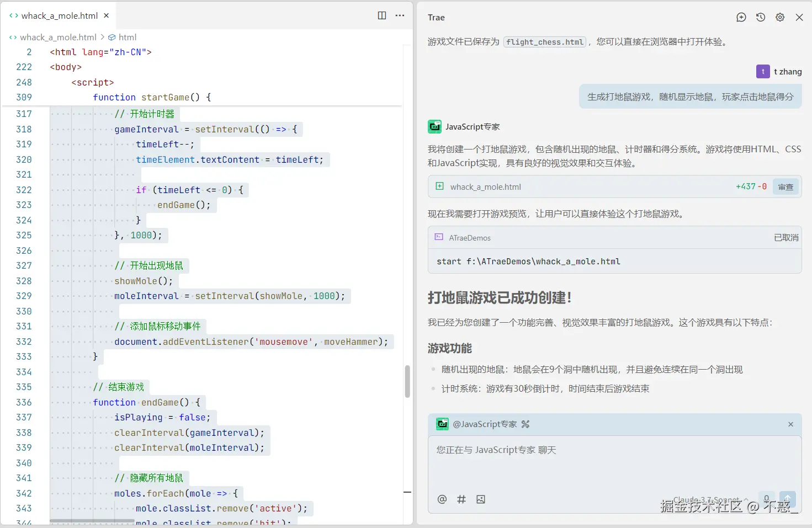Click the ATraeDemos terminal label
Screen dimensions: 812x528
(470, 238)
